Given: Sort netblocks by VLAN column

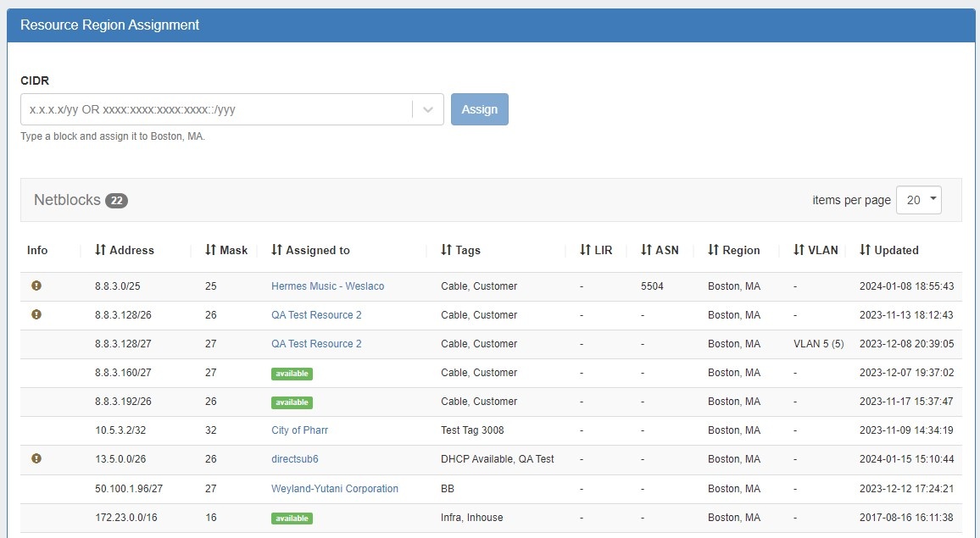Looking at the screenshot, I should [x=816, y=250].
